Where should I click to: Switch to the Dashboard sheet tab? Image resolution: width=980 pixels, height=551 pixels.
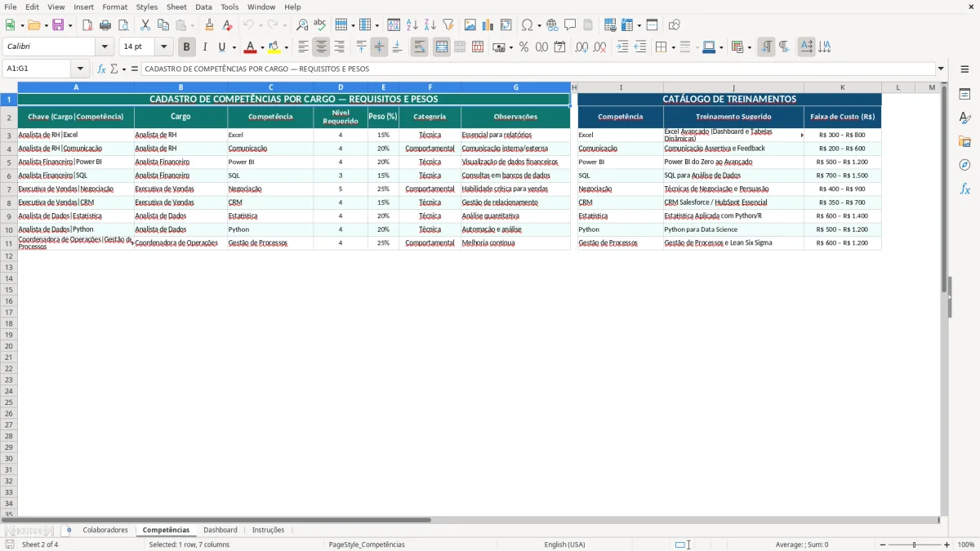(220, 530)
